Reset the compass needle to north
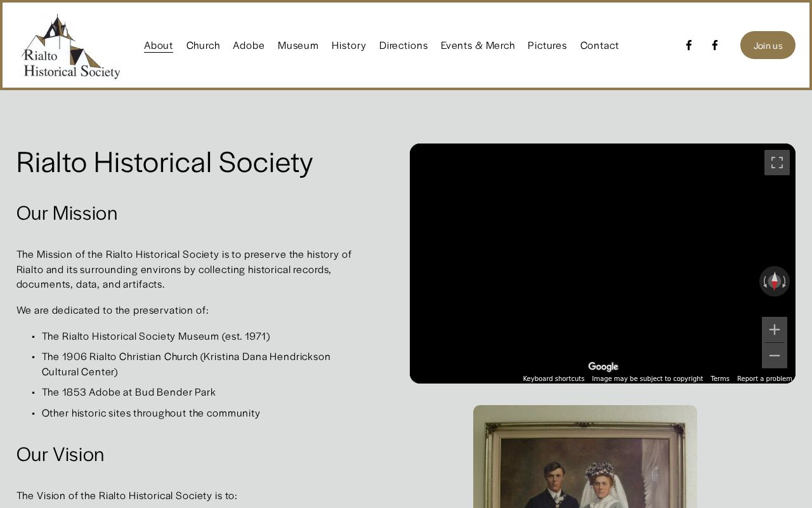This screenshot has height=508, width=812. (775, 281)
